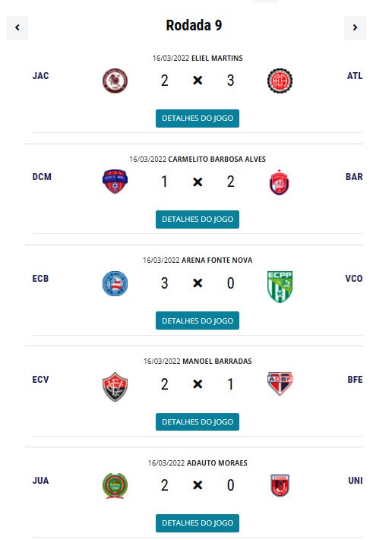View Detalhes do Jogo for ECB x VCO
This screenshot has width=392, height=540.
point(198,321)
